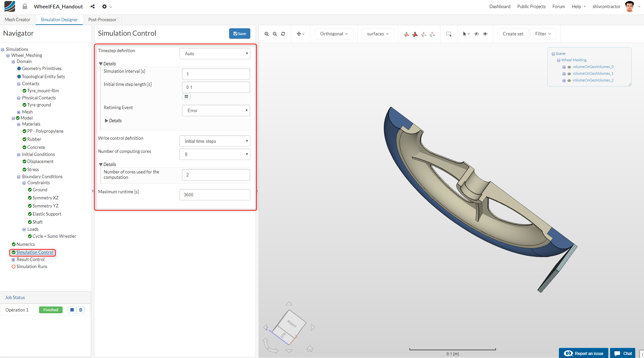
Task: Stop Operation 1 using square icon
Action: (72, 310)
